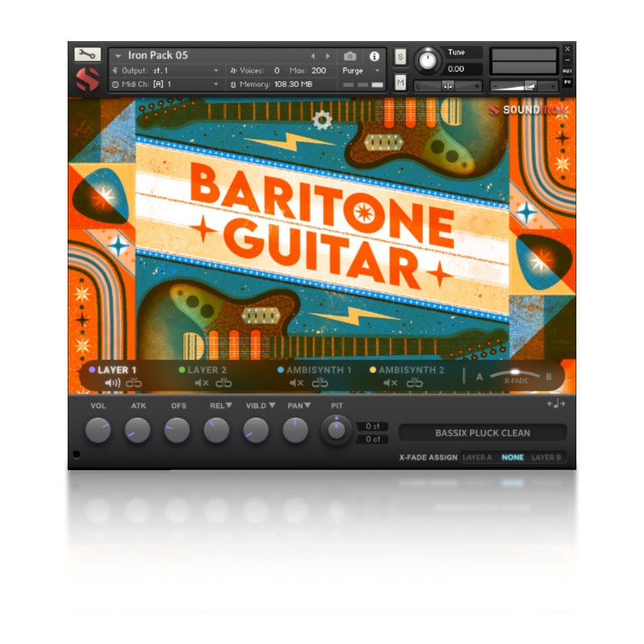Click the gear icon on the guitar artwork
The height and width of the screenshot is (644, 644).
[x=322, y=119]
